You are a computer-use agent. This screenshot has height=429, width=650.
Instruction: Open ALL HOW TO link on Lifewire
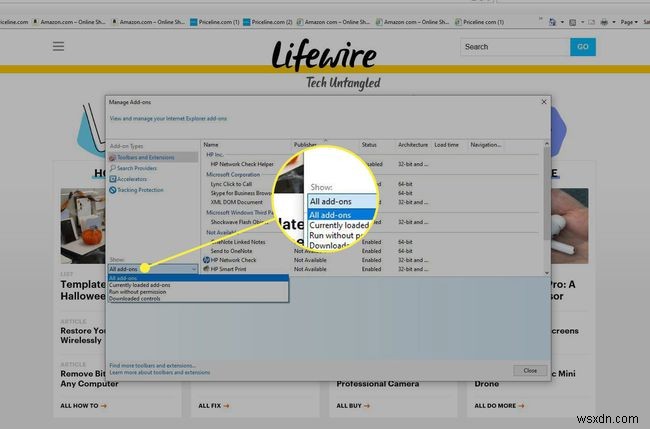click(x=83, y=406)
